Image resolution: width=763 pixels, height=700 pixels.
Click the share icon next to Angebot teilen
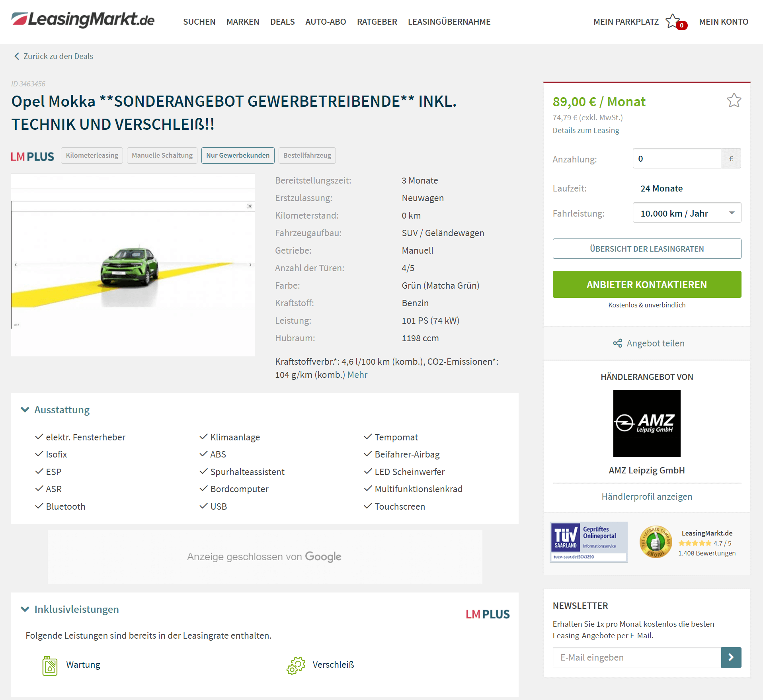pos(617,343)
